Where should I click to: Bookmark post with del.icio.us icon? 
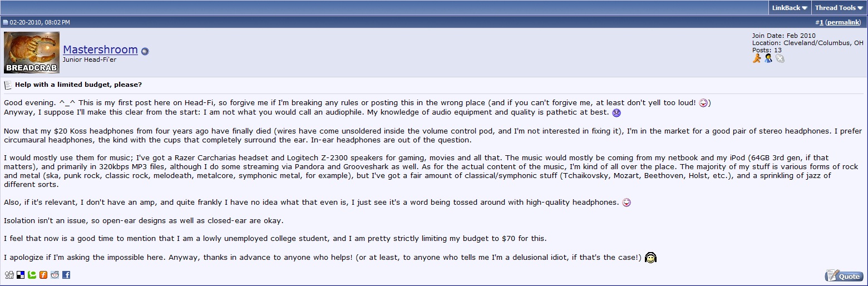20,275
